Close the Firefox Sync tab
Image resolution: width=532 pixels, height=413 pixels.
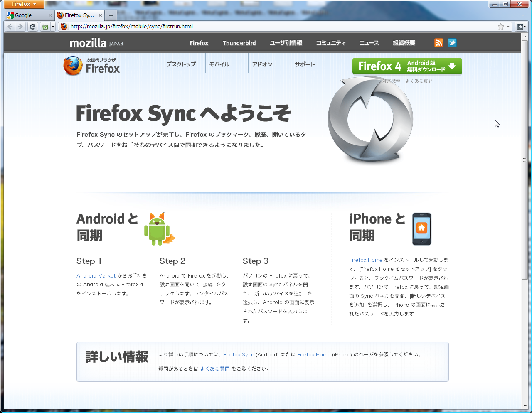(100, 15)
